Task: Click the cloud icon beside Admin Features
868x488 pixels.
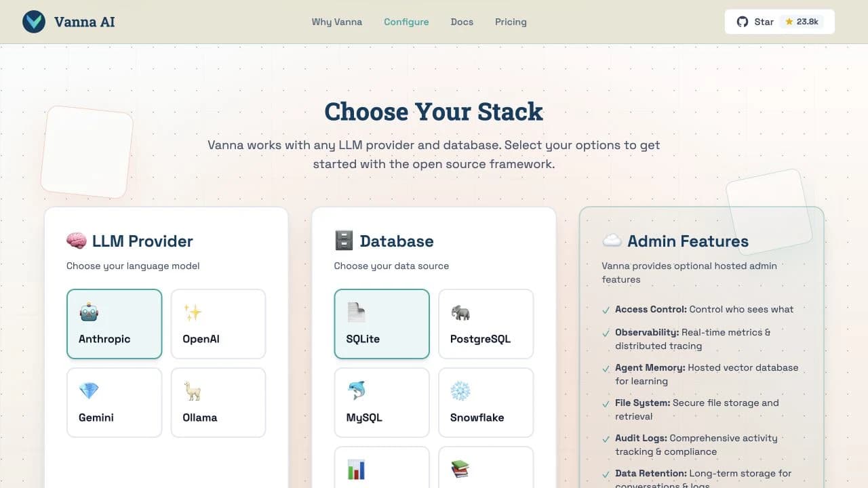Action: click(x=612, y=241)
